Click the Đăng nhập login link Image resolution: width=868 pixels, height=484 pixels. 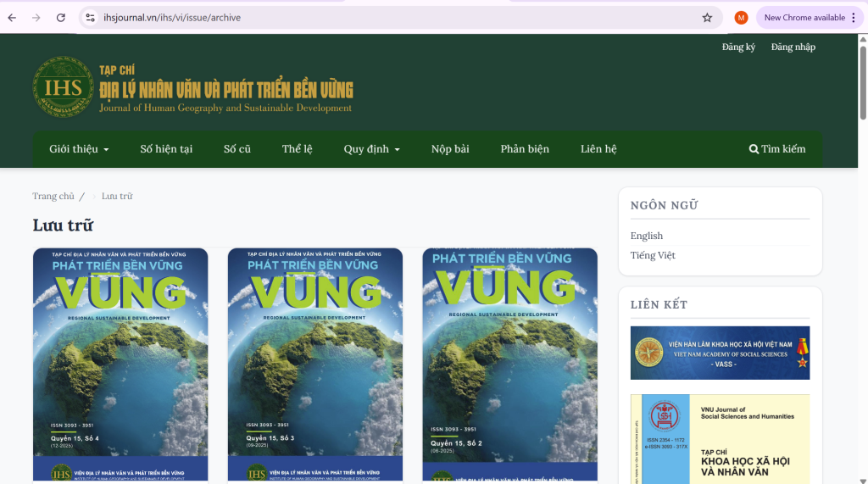[793, 47]
